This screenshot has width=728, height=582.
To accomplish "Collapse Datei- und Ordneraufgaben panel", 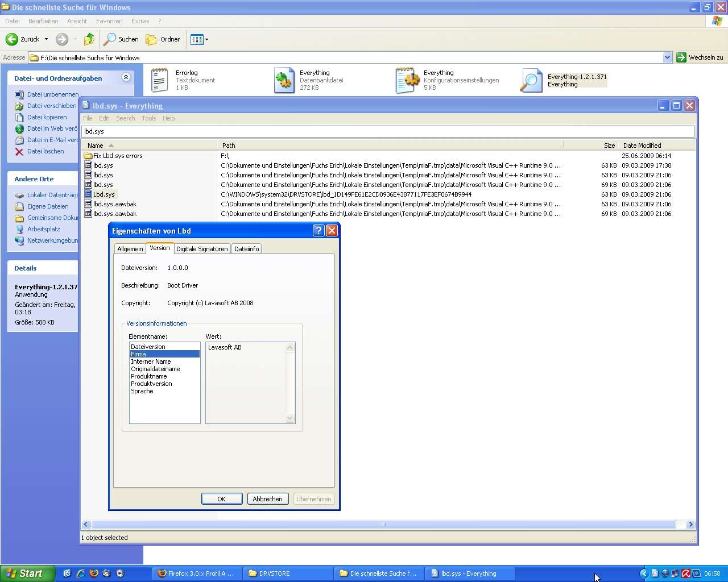I will [x=126, y=77].
